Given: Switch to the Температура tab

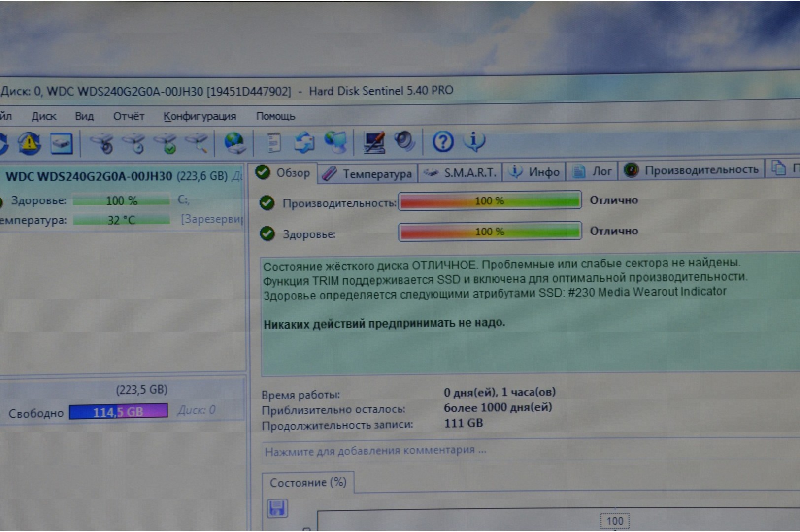Looking at the screenshot, I should pos(367,173).
